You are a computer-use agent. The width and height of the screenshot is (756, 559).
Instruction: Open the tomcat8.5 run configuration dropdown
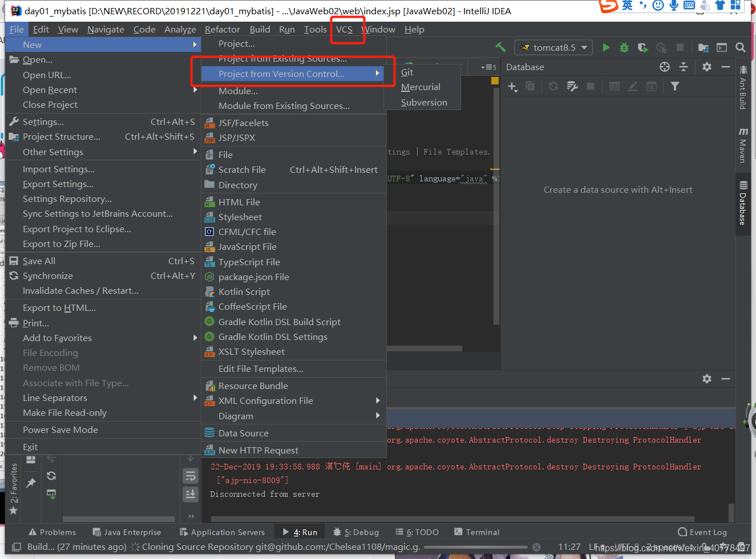[x=553, y=47]
